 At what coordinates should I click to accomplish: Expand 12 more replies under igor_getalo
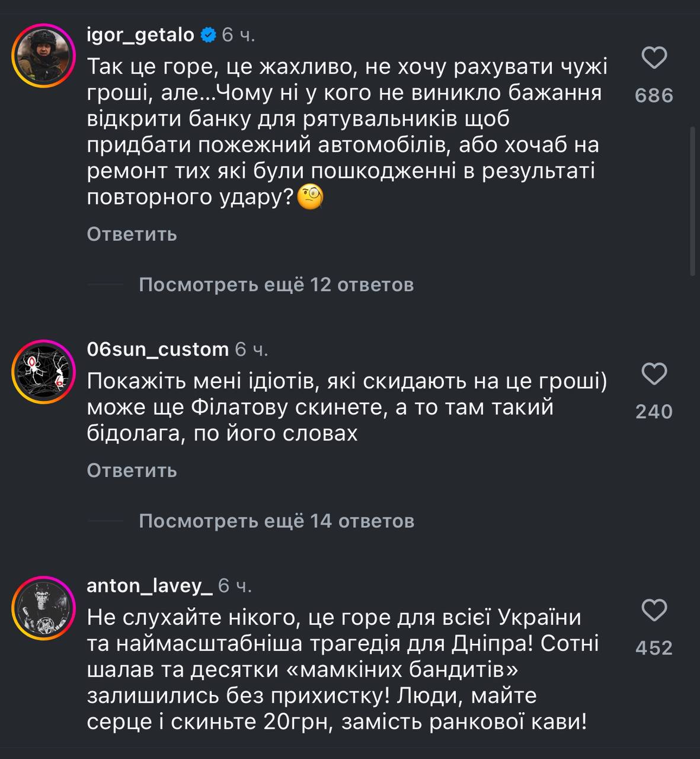pos(276,285)
